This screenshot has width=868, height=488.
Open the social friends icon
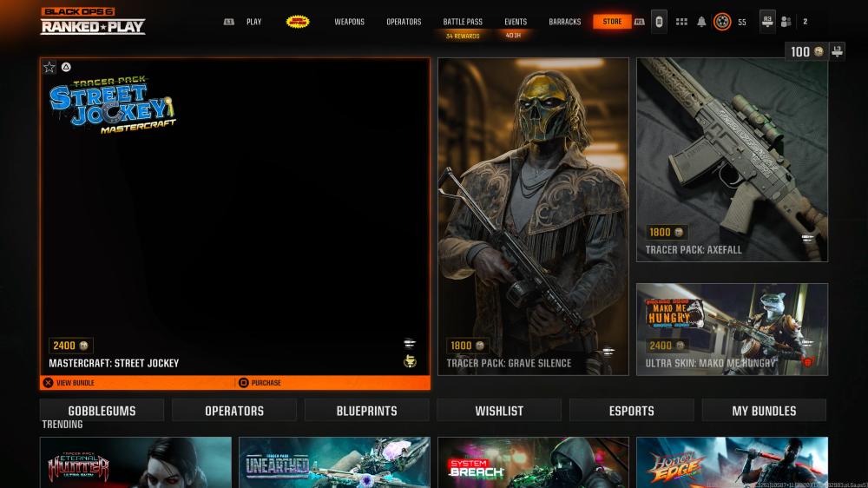[x=786, y=22]
